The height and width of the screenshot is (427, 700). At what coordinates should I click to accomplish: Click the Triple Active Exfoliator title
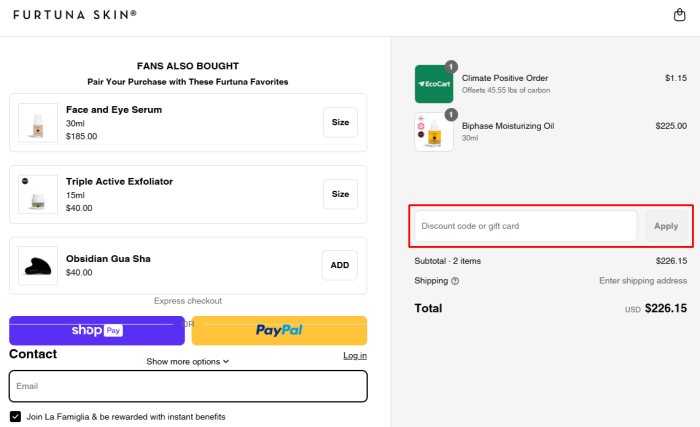[x=119, y=181]
